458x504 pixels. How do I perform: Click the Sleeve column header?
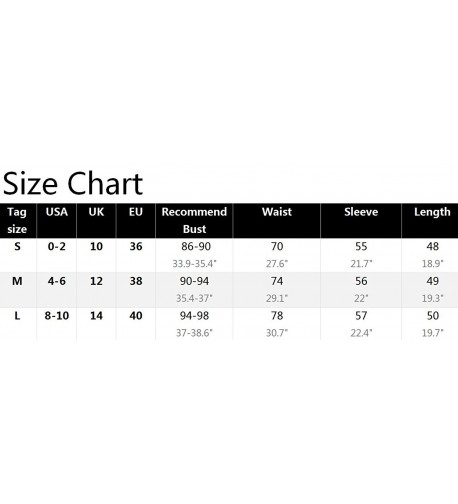[361, 212]
